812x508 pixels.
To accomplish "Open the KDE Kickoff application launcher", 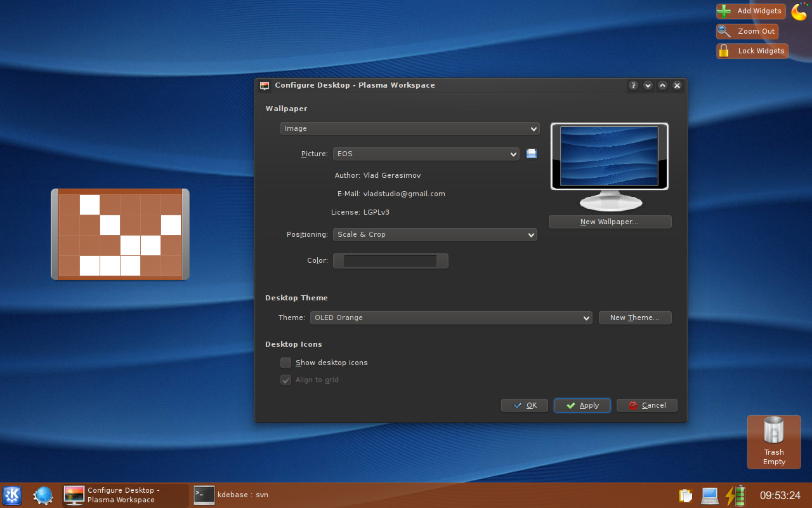I will 12,495.
